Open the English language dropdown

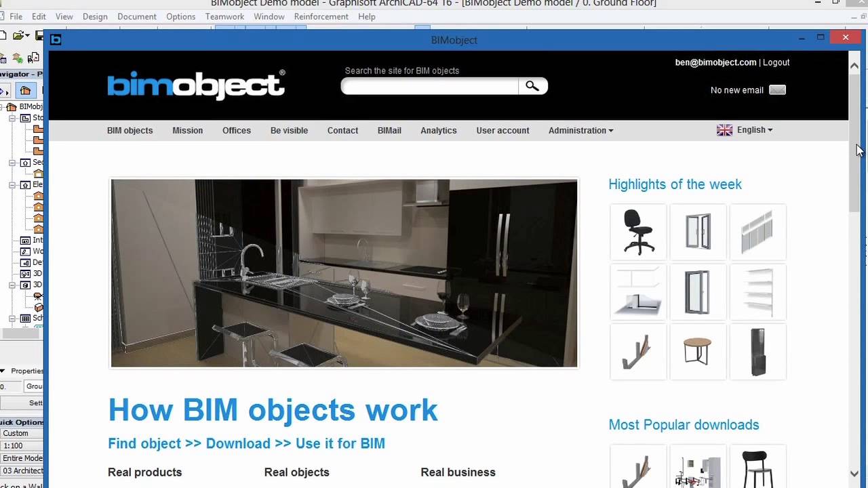click(754, 130)
